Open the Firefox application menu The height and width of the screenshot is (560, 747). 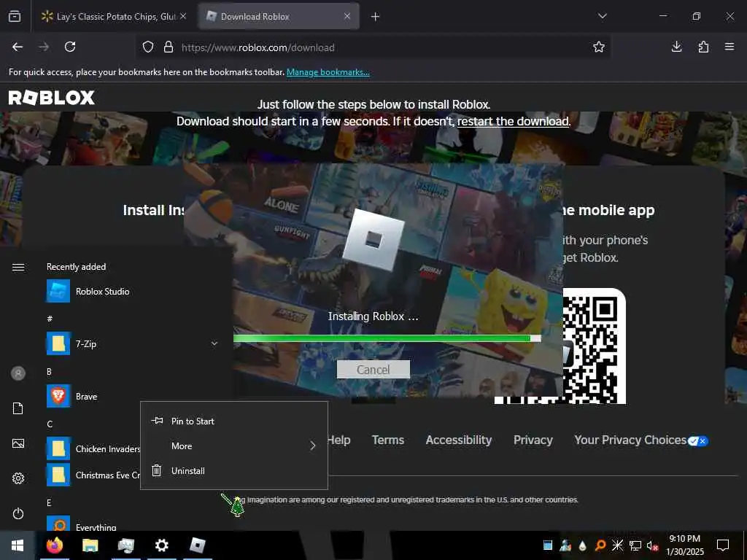[729, 47]
